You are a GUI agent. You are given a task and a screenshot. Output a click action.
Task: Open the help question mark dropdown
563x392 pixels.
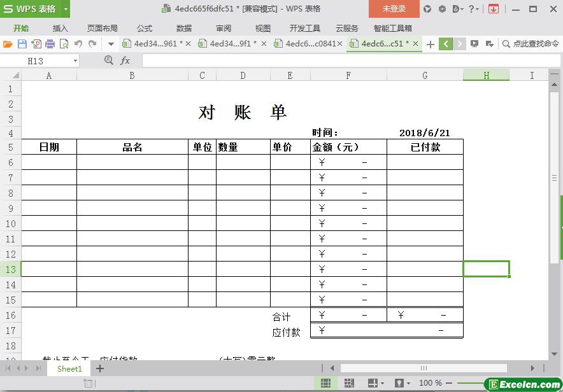474,9
